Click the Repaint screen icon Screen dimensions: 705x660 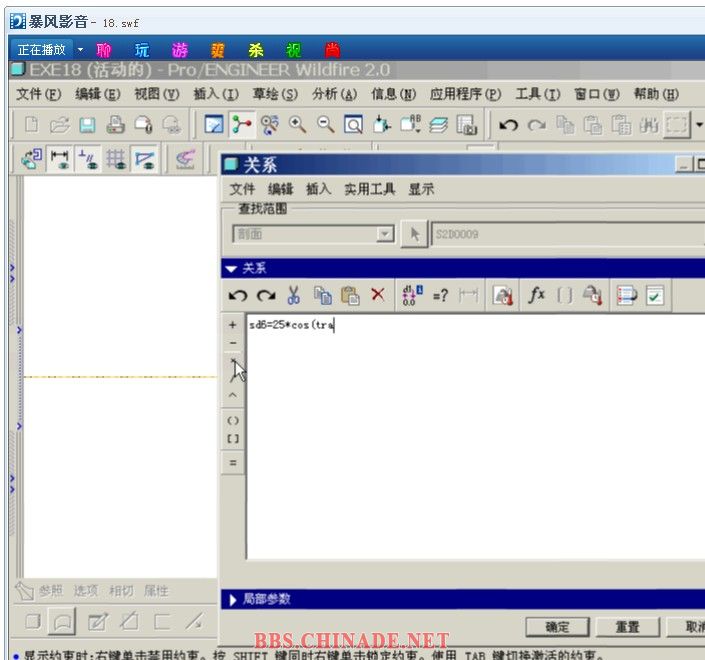(x=214, y=125)
